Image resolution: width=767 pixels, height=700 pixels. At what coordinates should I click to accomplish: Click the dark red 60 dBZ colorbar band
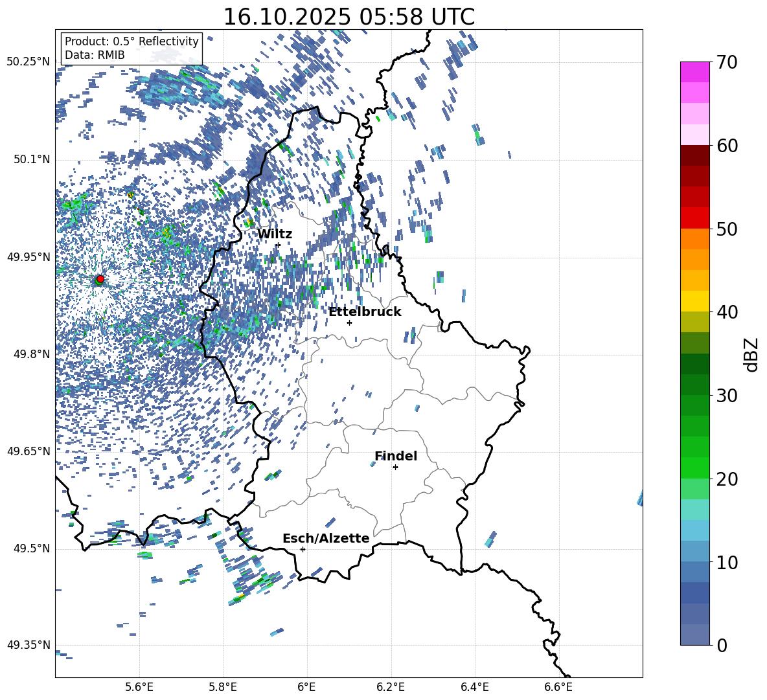[695, 155]
